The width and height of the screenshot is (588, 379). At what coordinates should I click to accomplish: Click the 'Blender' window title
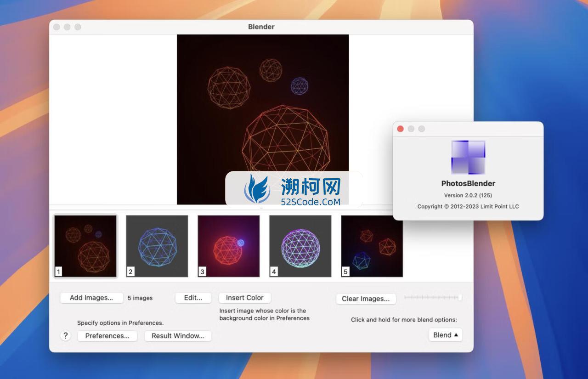click(261, 27)
